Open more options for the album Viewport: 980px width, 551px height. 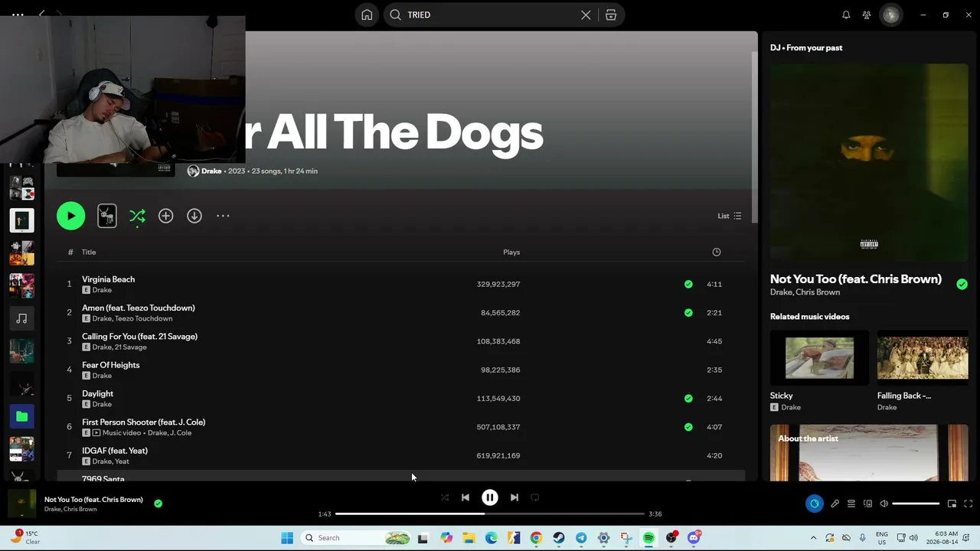pyautogui.click(x=223, y=216)
